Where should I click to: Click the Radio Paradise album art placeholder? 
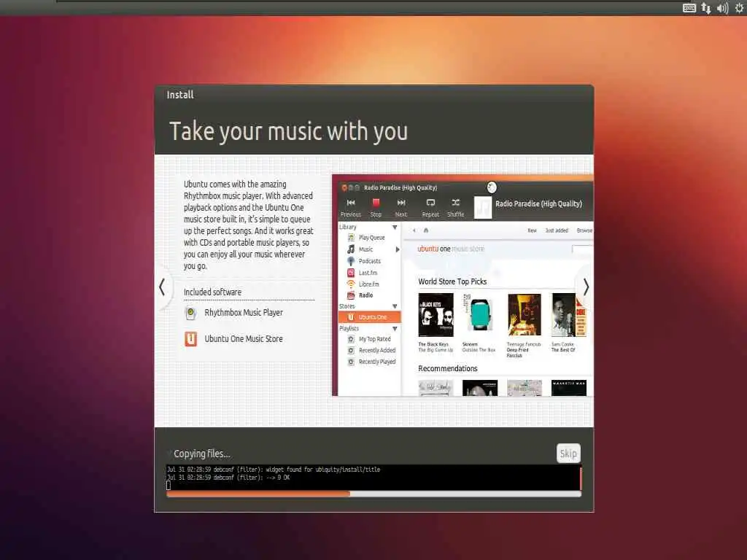(x=483, y=207)
